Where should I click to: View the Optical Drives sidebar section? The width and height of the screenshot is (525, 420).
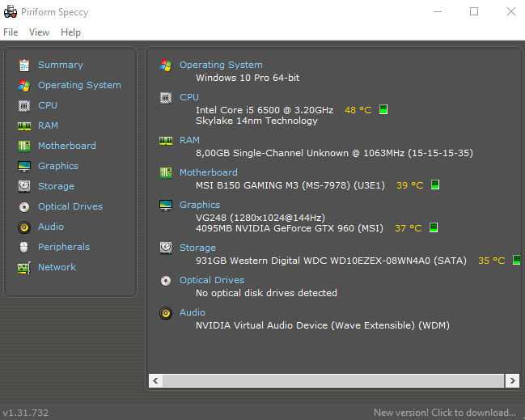tap(70, 206)
